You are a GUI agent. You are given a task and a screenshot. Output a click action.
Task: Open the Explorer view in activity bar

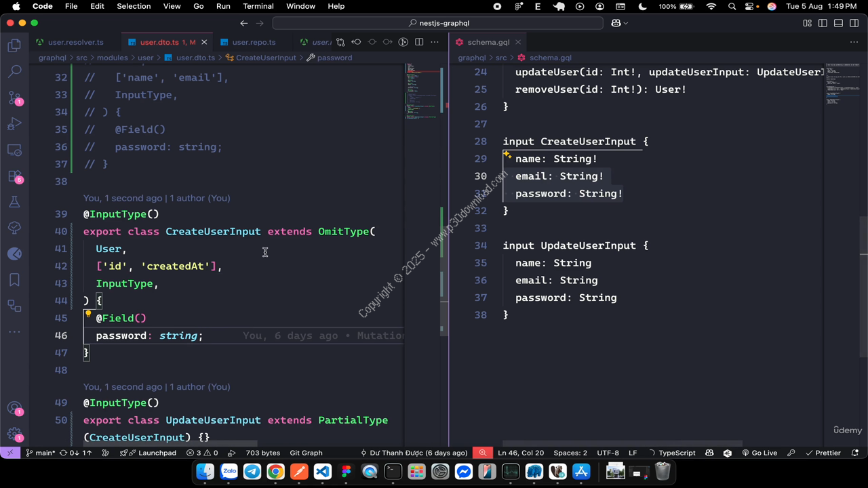pos(14,46)
